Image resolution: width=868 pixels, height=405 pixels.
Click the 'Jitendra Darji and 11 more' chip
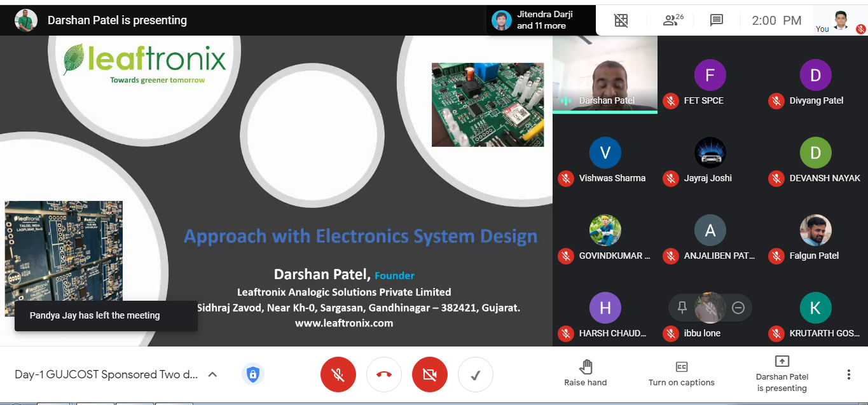pos(542,20)
